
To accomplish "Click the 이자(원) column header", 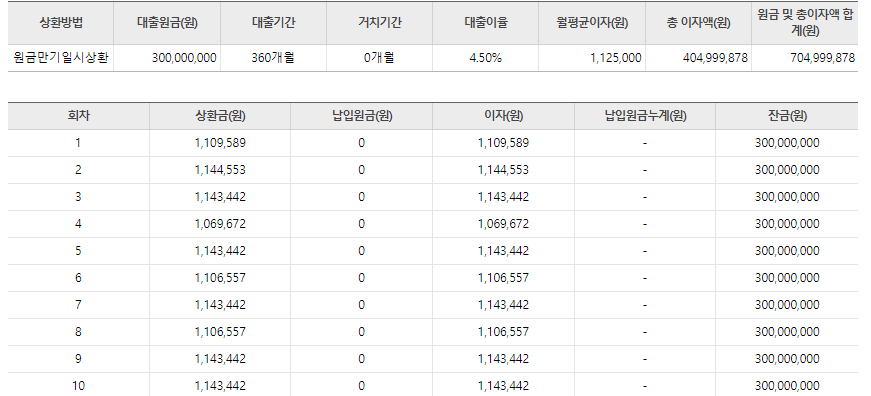I will coord(503,116).
